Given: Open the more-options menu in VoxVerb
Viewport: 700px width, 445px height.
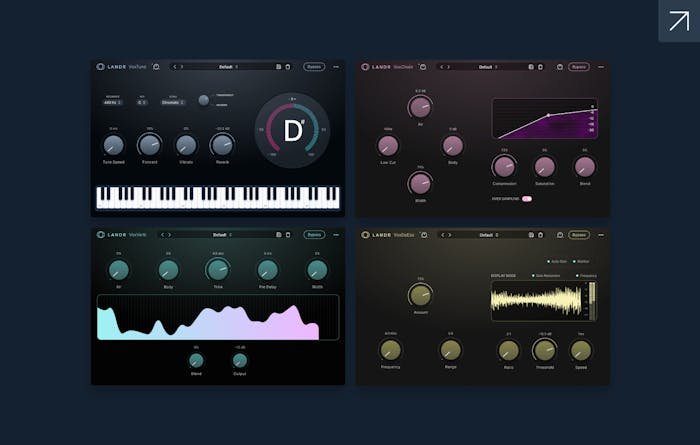Looking at the screenshot, I should point(336,235).
